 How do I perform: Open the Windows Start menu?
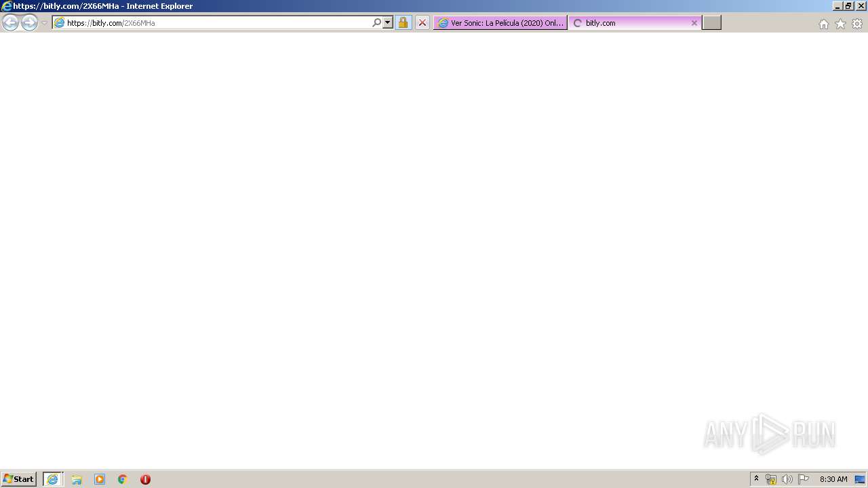[x=19, y=479]
